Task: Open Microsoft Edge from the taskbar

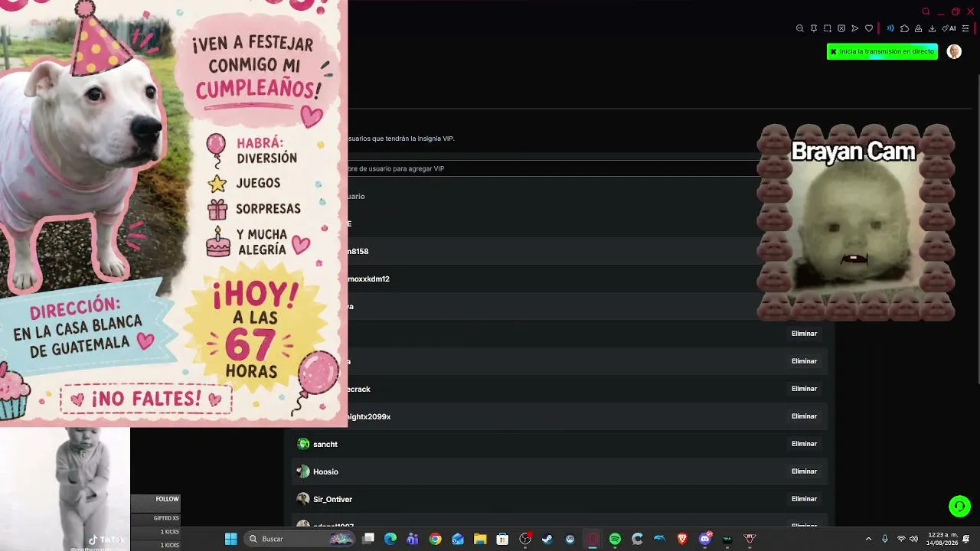Action: click(390, 539)
